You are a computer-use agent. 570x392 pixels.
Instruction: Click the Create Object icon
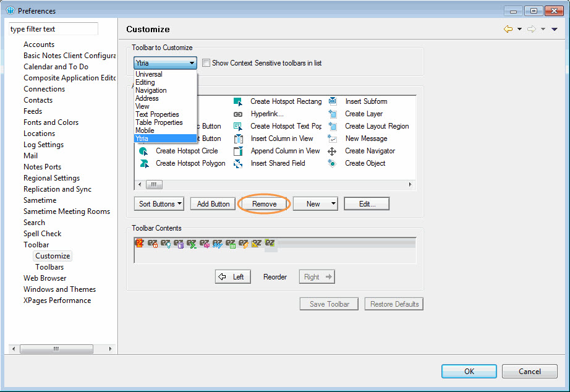(332, 163)
